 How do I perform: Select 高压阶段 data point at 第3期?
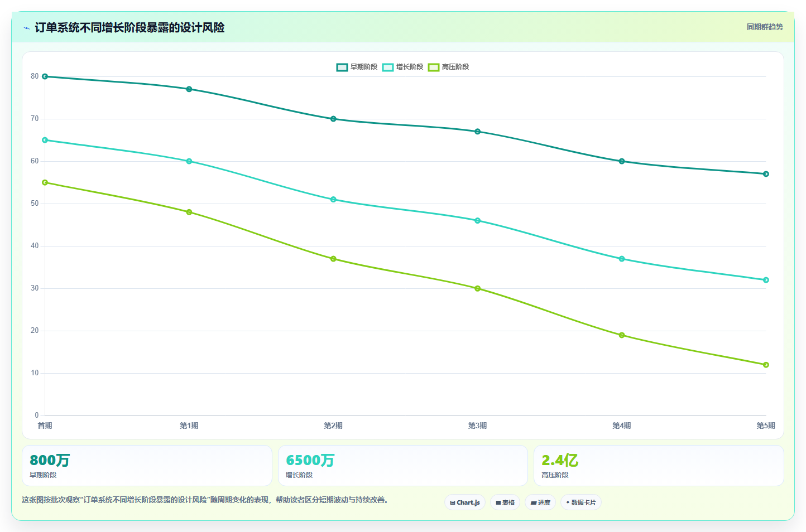tap(478, 288)
